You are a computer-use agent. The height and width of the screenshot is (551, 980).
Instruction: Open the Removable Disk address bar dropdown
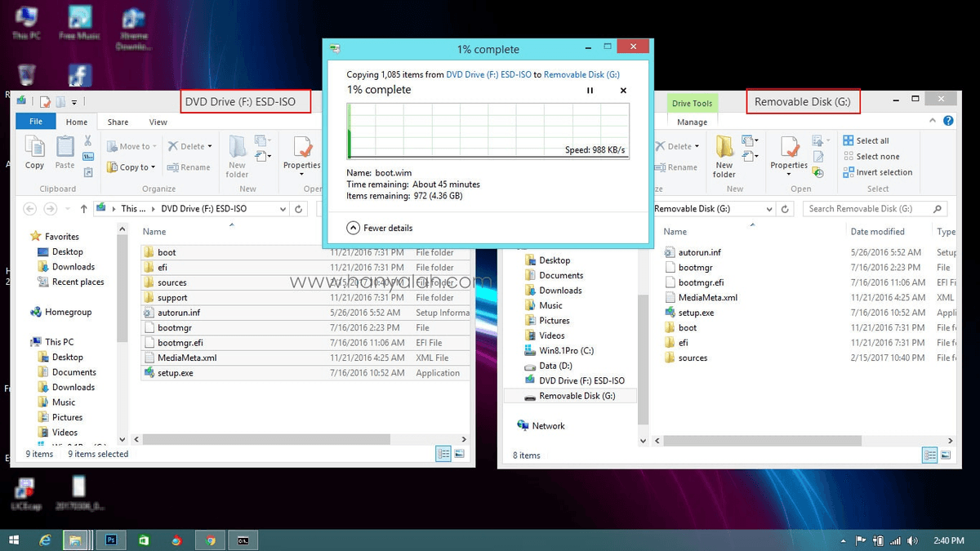(768, 208)
